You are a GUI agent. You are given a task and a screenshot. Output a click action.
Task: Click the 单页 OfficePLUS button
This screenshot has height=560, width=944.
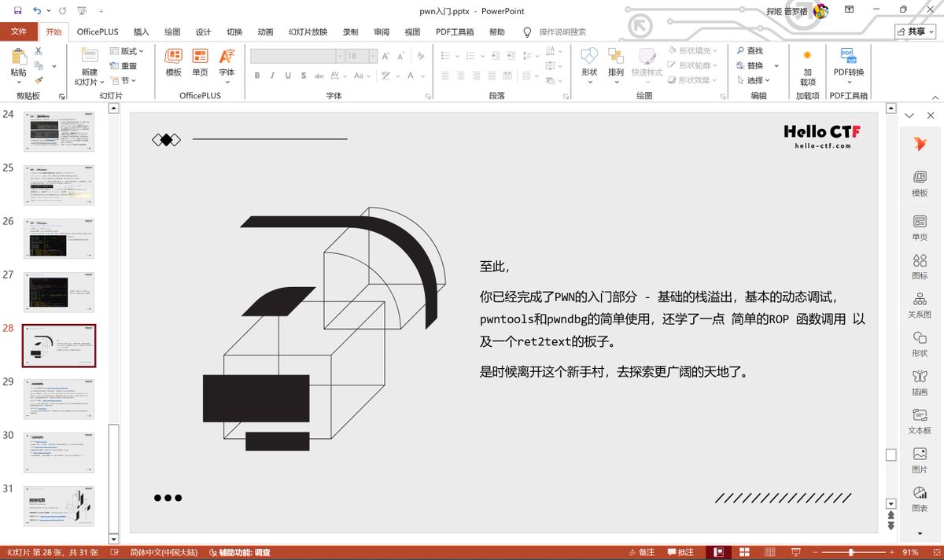201,62
